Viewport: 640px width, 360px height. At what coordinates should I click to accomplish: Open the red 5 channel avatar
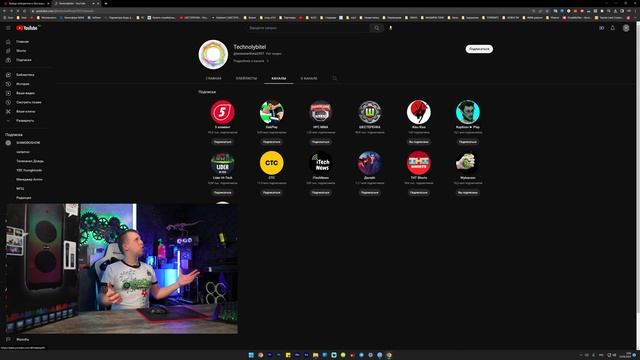pyautogui.click(x=222, y=112)
